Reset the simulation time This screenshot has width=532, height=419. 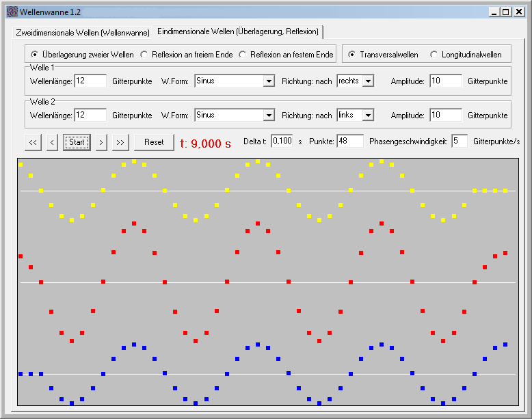tap(154, 142)
